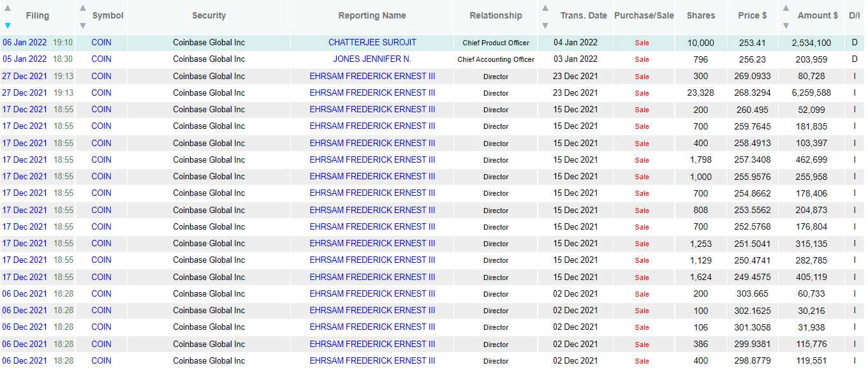The height and width of the screenshot is (370, 868).
Task: Click the Symbol column header
Action: tap(108, 15)
